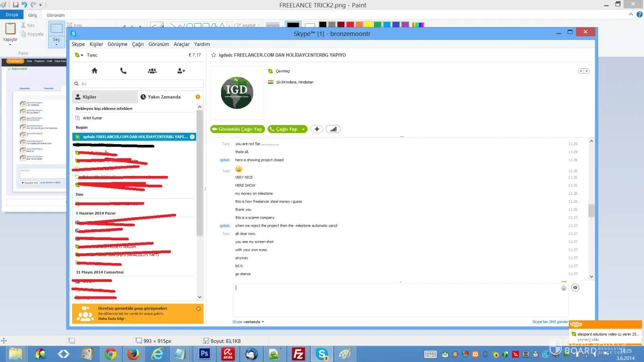This screenshot has width=644, height=362.
Task: Open the Skype phone dial pad
Action: point(124,71)
